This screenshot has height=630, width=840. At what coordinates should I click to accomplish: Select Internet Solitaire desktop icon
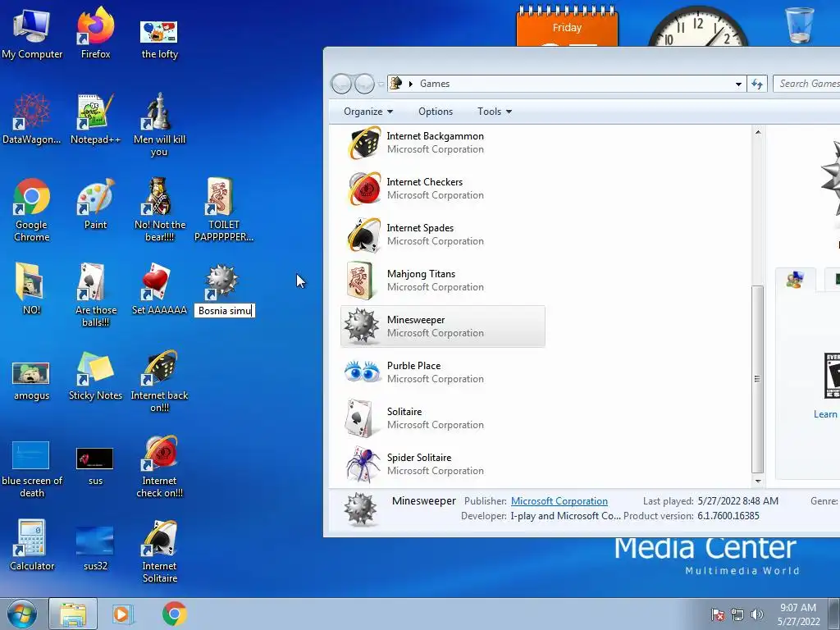[x=159, y=550]
